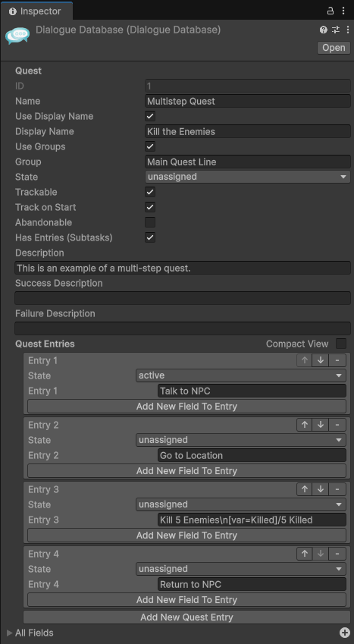Open the Dialogue Database help reference icon

click(323, 30)
